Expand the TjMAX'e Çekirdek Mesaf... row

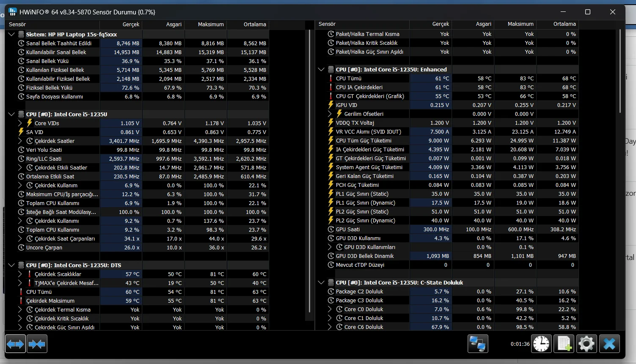point(20,283)
